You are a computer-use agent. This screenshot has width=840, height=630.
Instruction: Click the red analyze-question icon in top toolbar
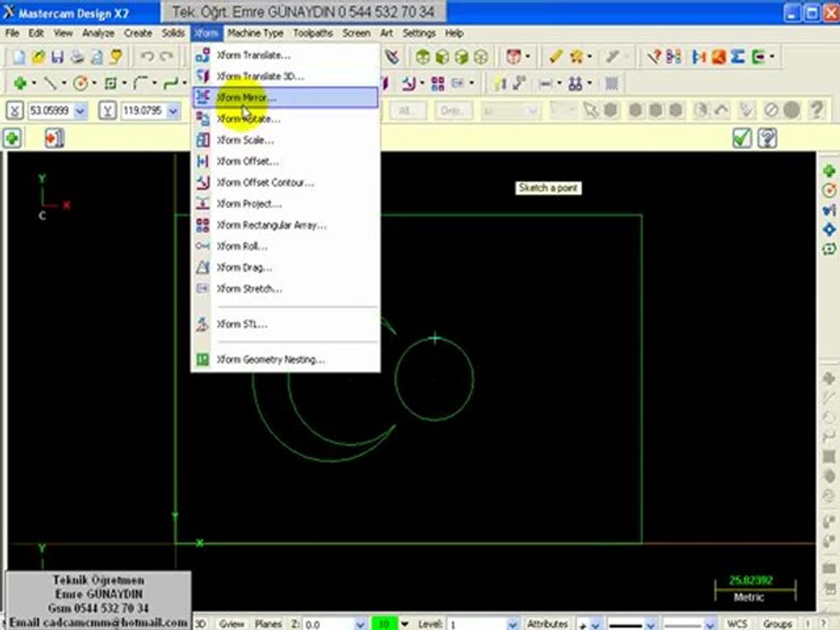pos(654,56)
